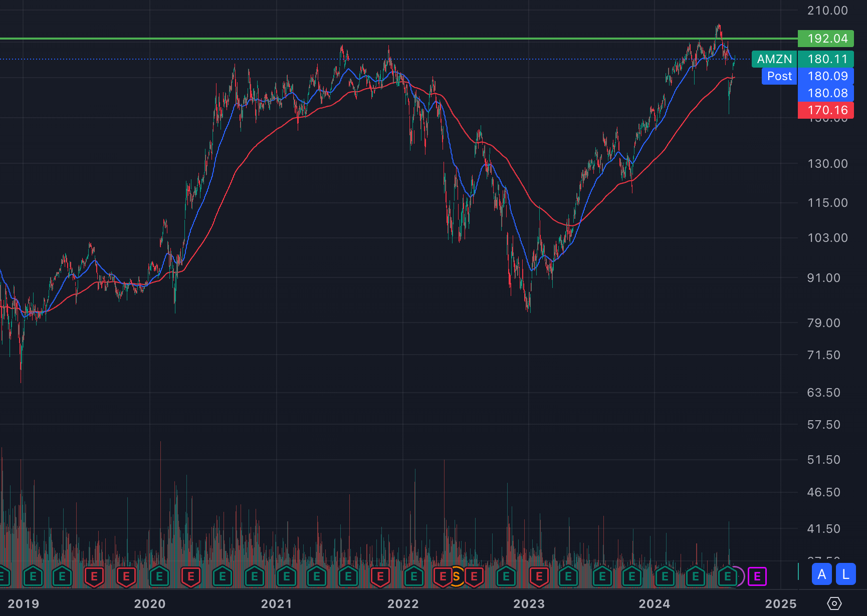The width and height of the screenshot is (867, 616).
Task: Open the magenta upcoming earnings marker
Action: [x=757, y=576]
